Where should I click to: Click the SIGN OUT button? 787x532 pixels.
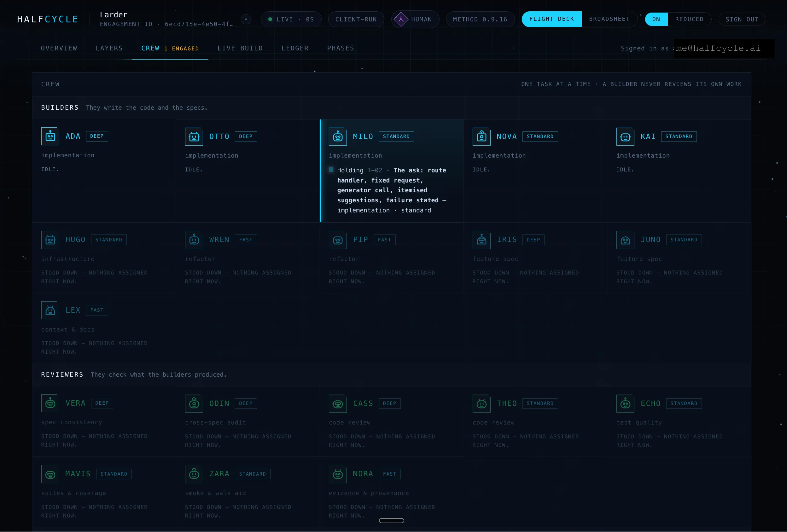tap(742, 19)
